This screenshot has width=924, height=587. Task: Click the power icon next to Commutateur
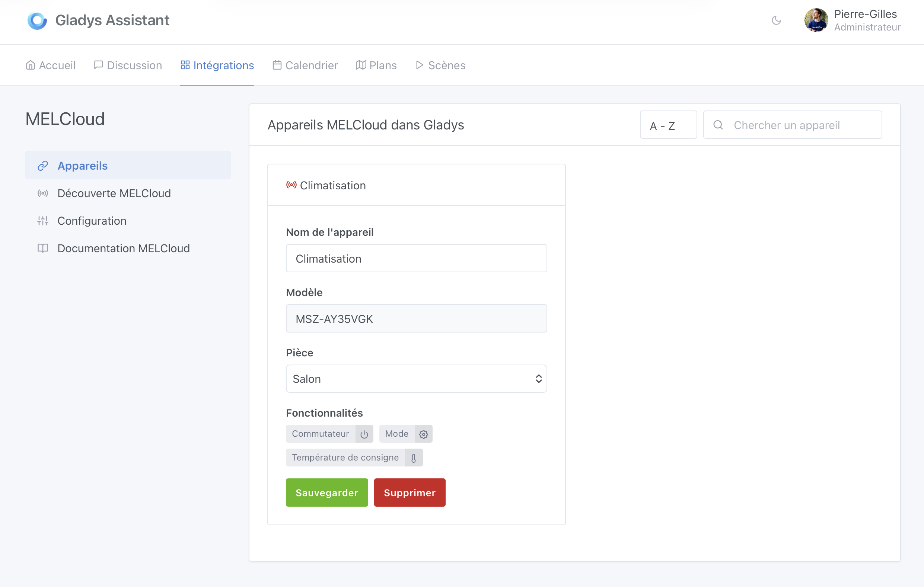pos(364,434)
